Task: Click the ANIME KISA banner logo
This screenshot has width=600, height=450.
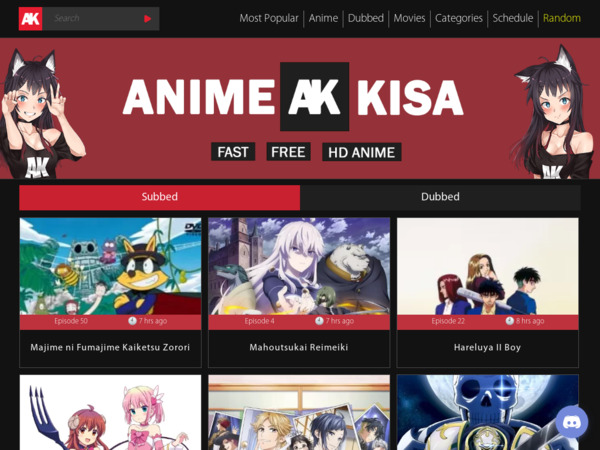Action: [293, 97]
